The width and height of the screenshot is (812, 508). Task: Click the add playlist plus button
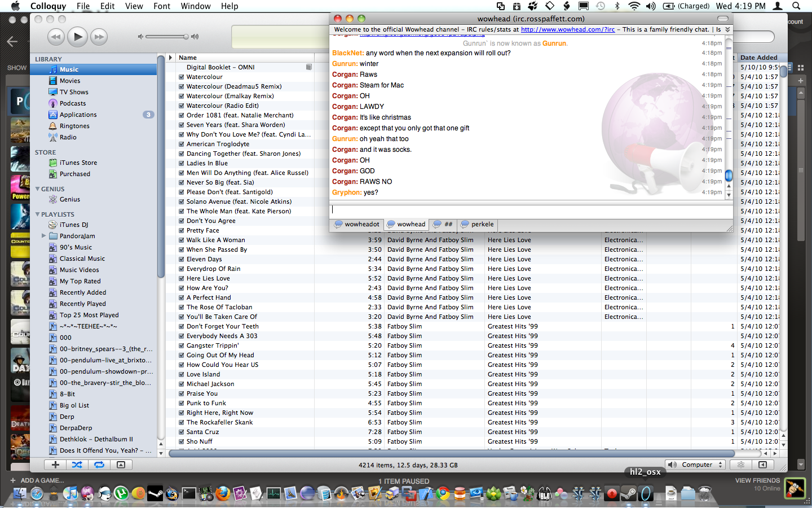pyautogui.click(x=55, y=465)
